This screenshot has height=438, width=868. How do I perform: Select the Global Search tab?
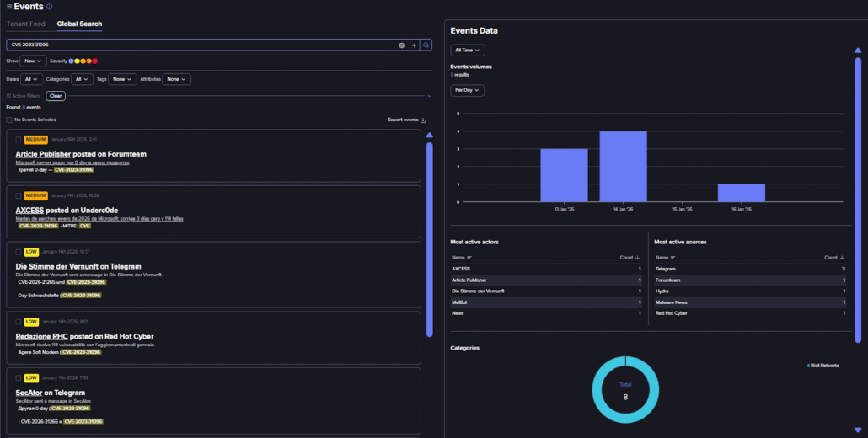click(79, 24)
